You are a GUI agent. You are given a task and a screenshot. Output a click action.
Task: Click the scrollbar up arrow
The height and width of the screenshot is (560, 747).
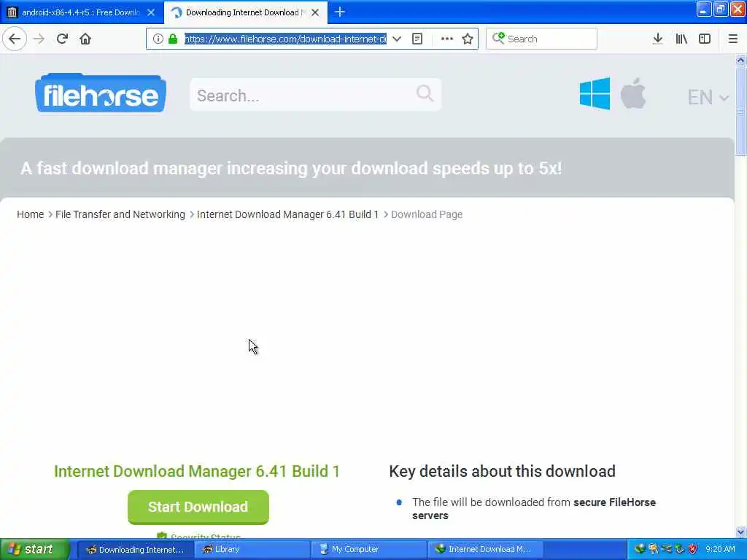tap(740, 60)
